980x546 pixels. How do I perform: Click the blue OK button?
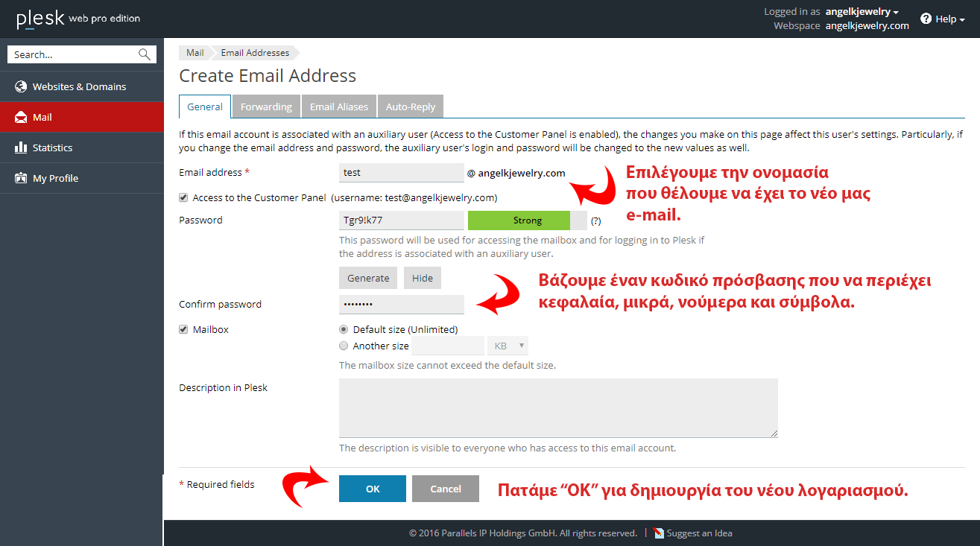coord(373,489)
